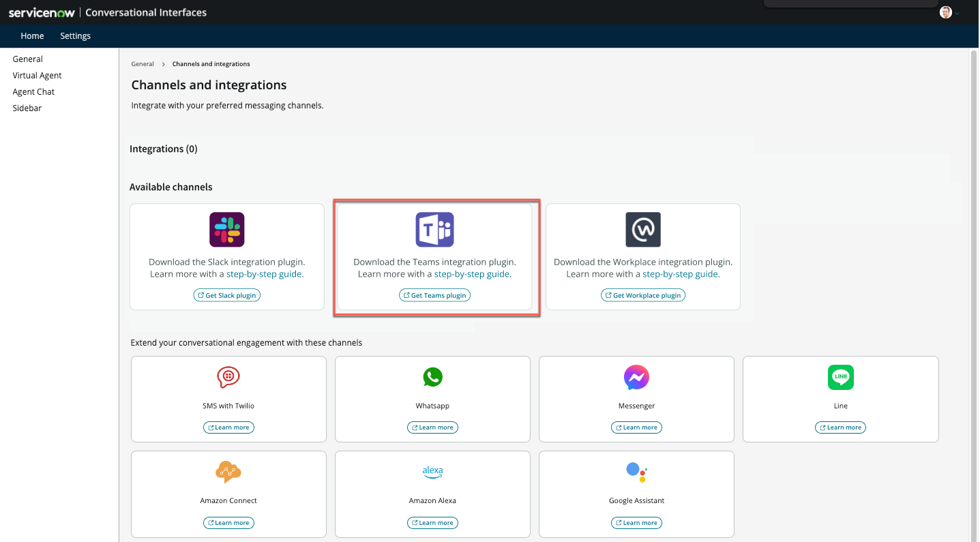Click the Messenger icon
980x542 pixels.
pyautogui.click(x=636, y=377)
